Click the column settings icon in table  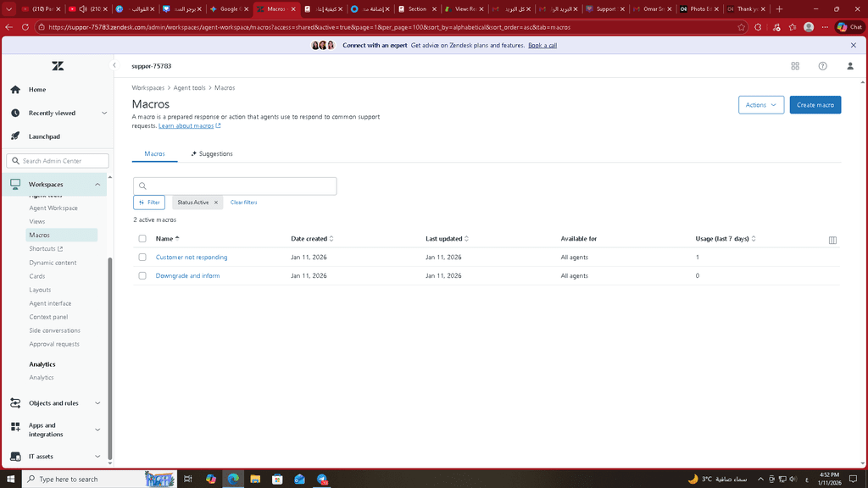pyautogui.click(x=832, y=240)
